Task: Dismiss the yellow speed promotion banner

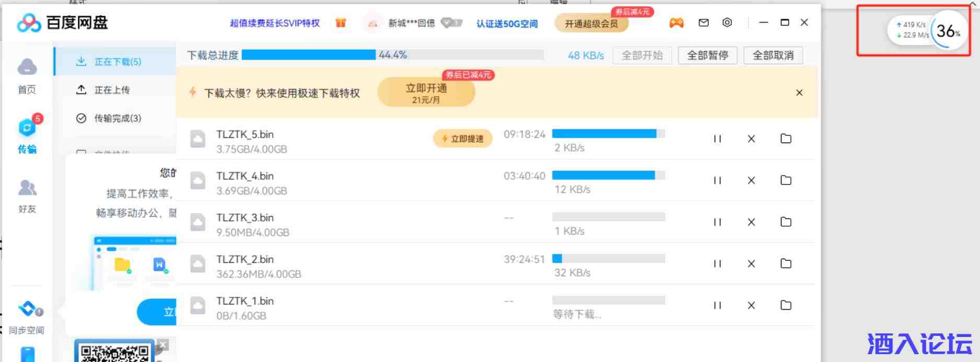Action: pyautogui.click(x=799, y=93)
